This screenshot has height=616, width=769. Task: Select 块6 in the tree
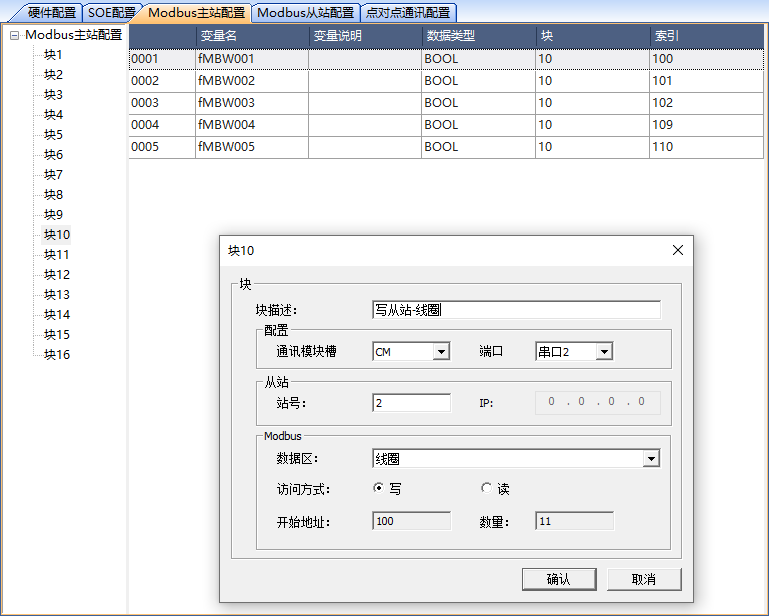(x=53, y=154)
